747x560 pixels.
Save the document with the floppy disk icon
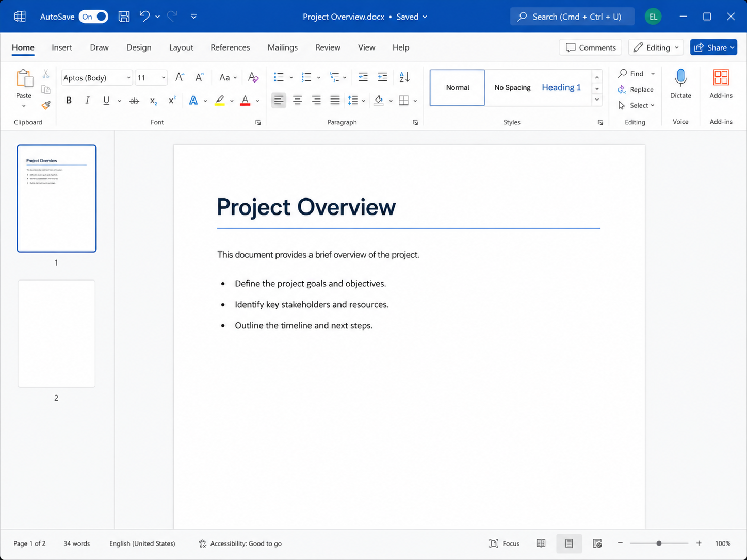pos(124,17)
